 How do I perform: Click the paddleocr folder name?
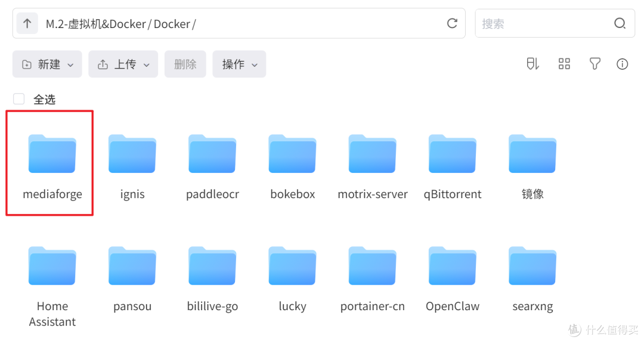(x=212, y=194)
